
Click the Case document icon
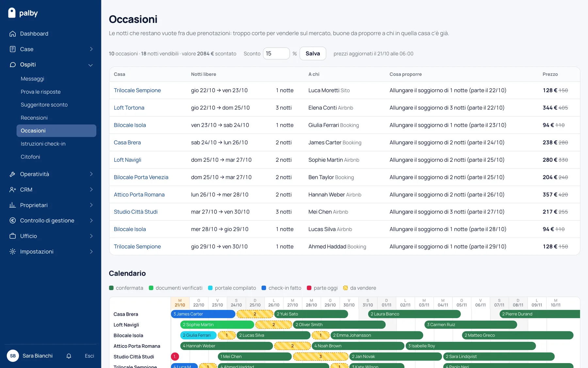coord(13,49)
